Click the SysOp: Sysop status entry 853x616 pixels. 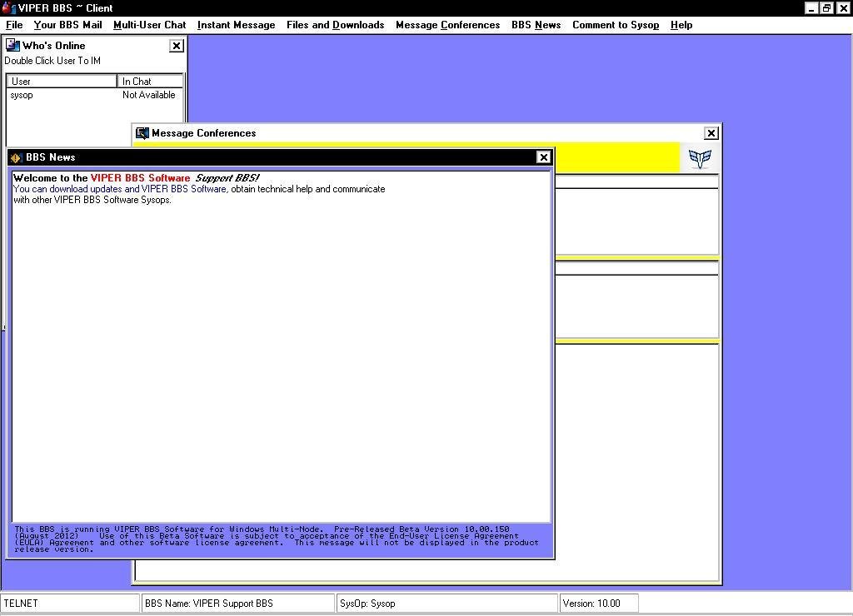point(447,603)
